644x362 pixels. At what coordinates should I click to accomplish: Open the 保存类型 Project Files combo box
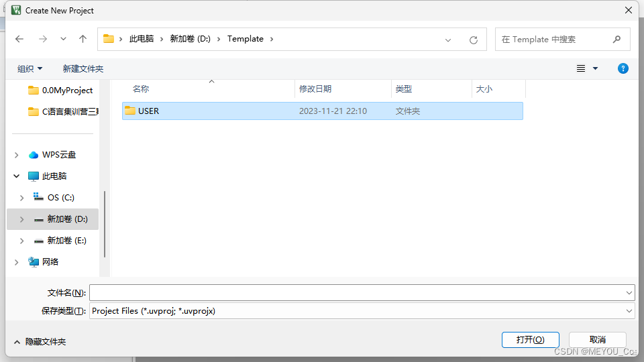tap(362, 311)
